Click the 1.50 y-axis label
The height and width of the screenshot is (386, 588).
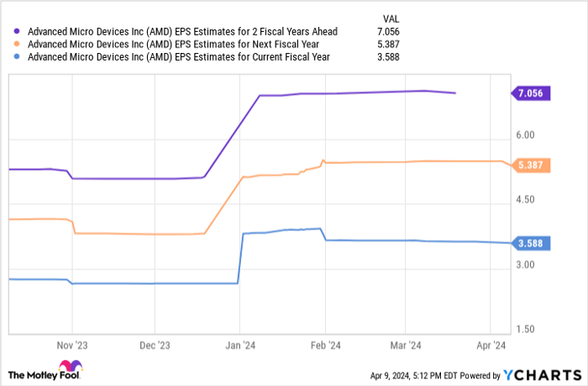point(527,330)
